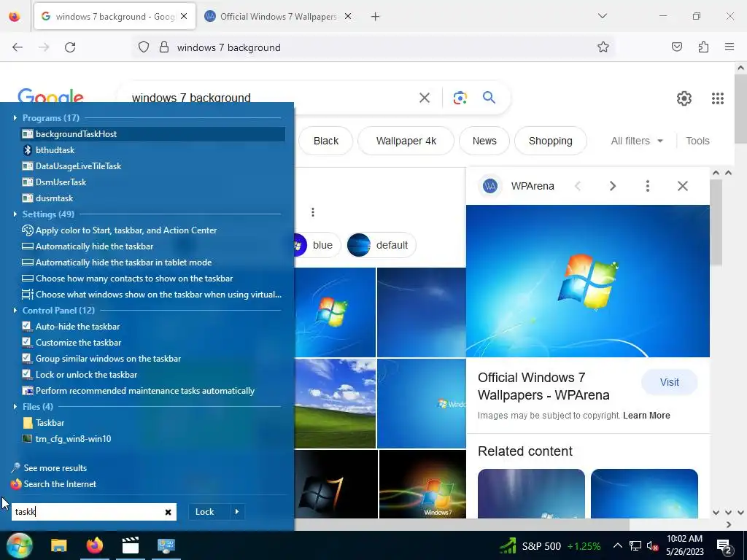Bookmark this page with the star
The height and width of the screenshot is (560, 747).
603,47
